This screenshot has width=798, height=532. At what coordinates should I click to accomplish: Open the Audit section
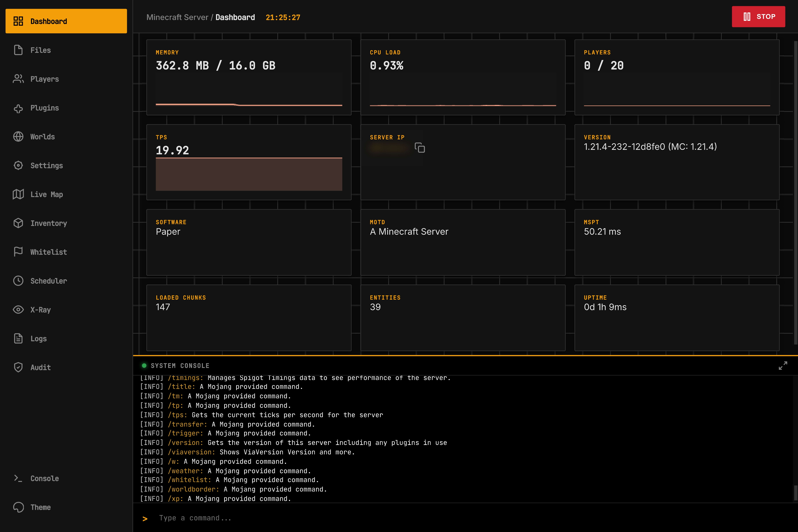pos(40,367)
